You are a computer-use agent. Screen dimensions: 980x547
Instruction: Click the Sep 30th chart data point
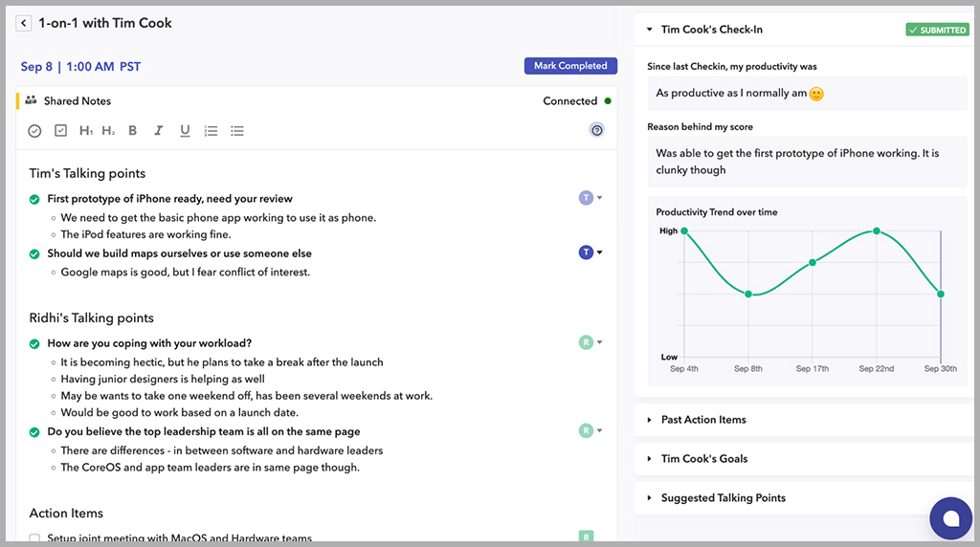tap(941, 295)
